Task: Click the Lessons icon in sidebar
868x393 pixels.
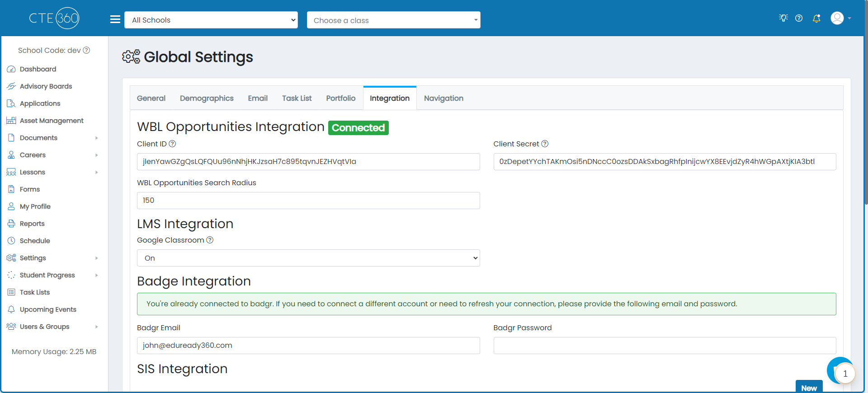Action: pyautogui.click(x=11, y=172)
